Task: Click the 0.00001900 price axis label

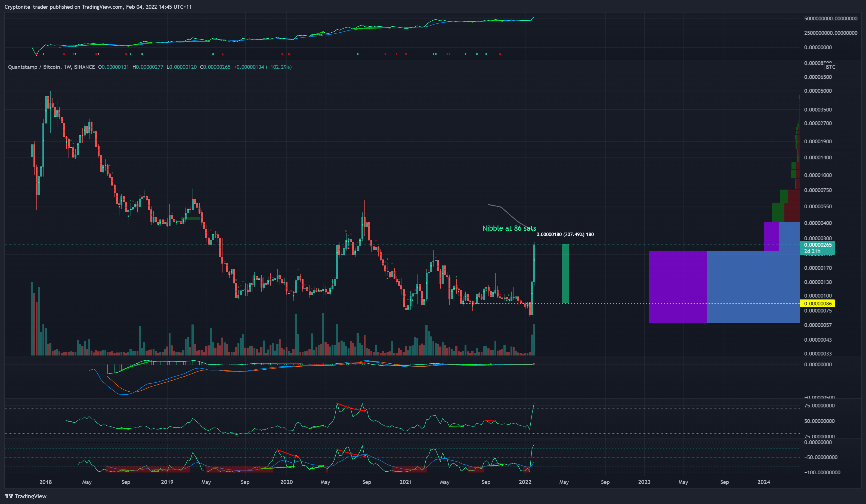Action: 818,141
